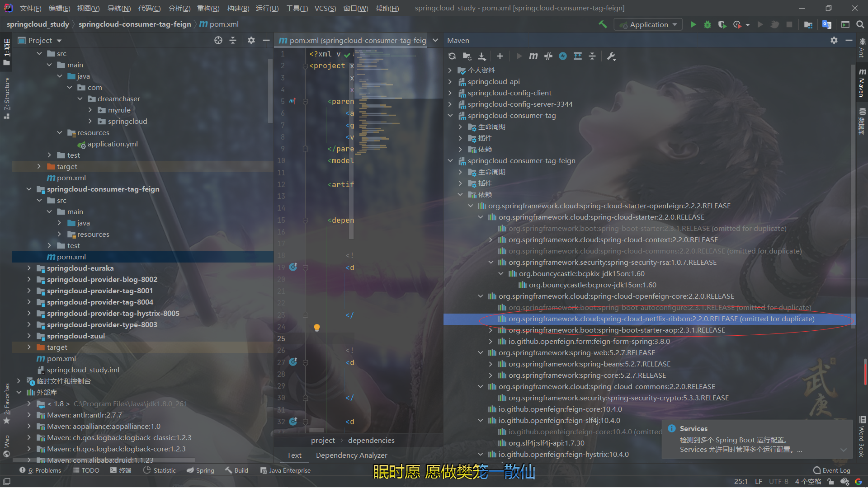This screenshot has height=488, width=868.
Task: Toggle Maven Offline Mode
Action: pos(548,56)
